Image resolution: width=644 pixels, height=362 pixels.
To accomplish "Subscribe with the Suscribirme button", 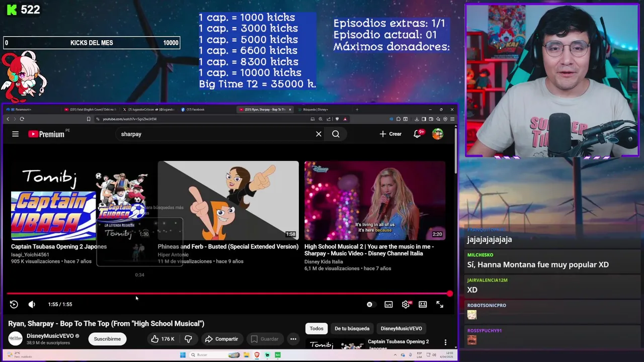I will 107,339.
